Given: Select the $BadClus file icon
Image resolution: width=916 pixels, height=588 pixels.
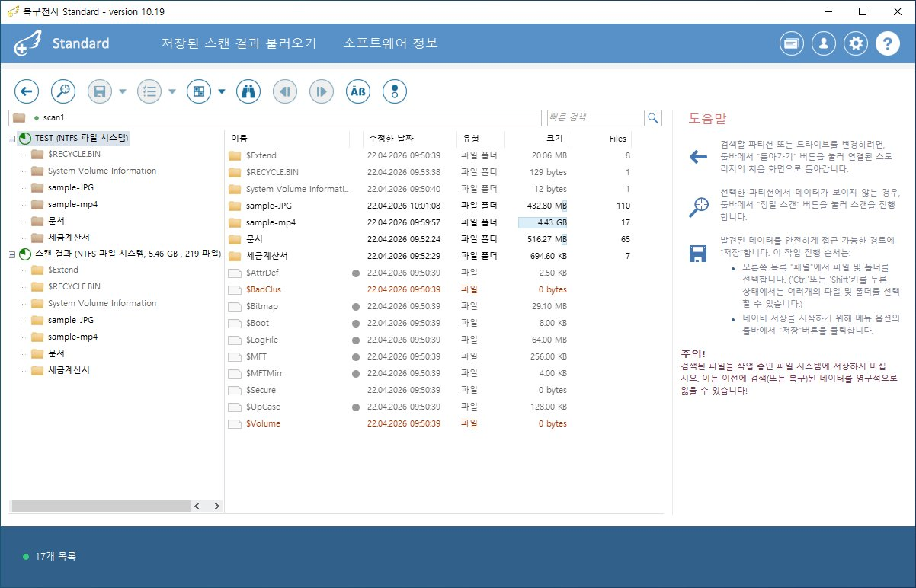Looking at the screenshot, I should point(235,289).
